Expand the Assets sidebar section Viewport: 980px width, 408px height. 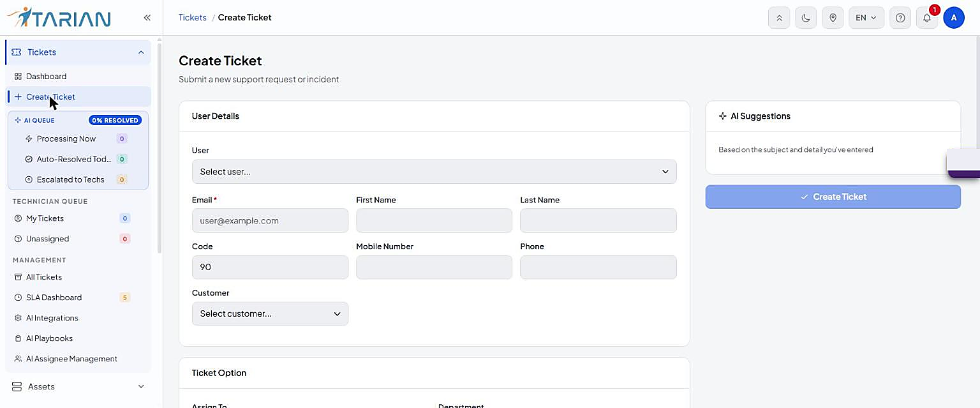click(x=78, y=387)
